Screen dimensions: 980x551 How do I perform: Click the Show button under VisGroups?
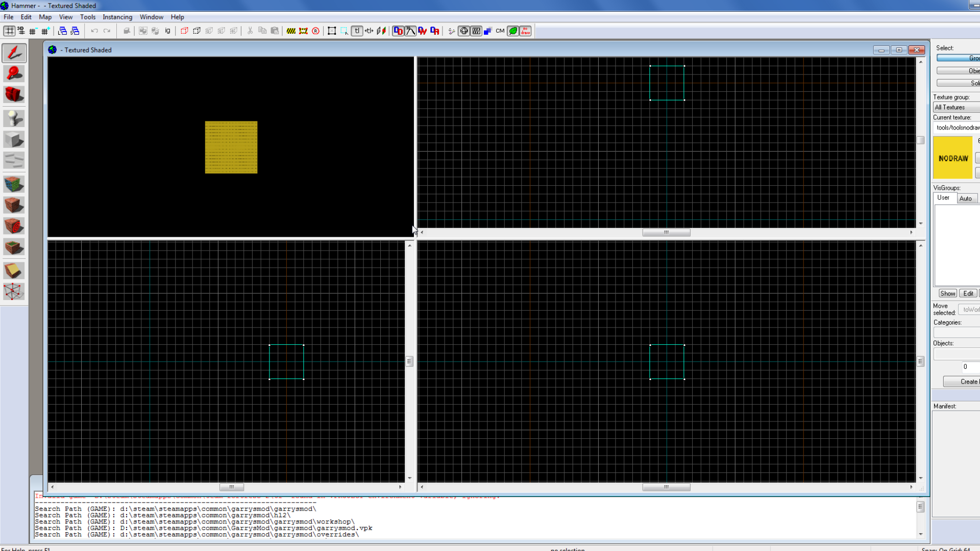(x=947, y=293)
